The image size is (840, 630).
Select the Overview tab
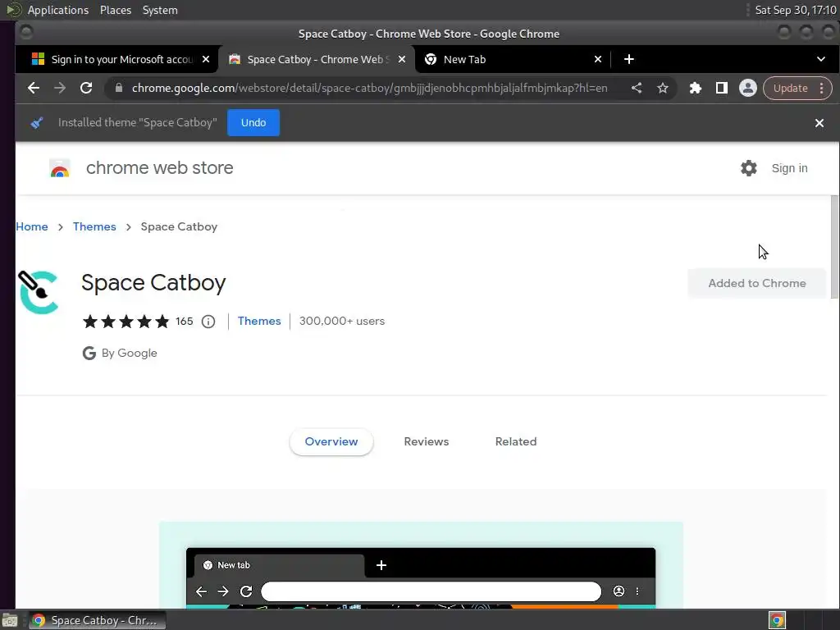(x=331, y=442)
